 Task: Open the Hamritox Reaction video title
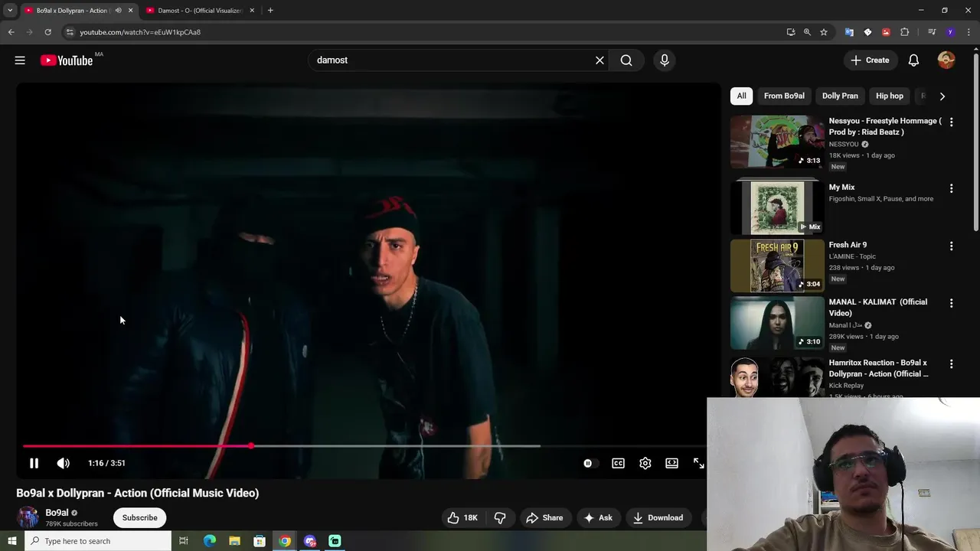878,368
